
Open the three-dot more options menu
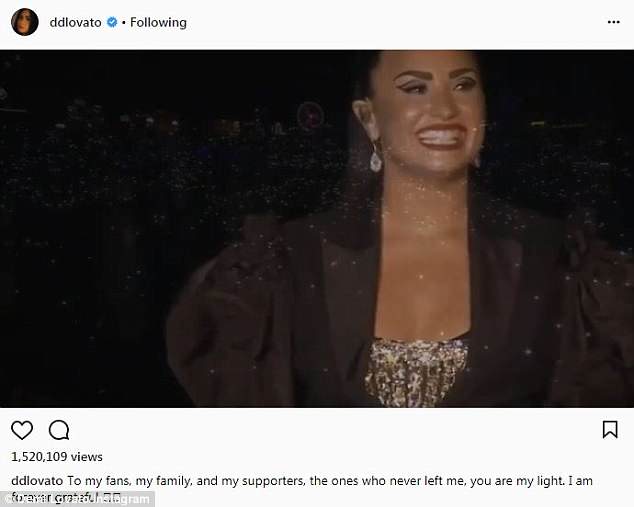[612, 22]
